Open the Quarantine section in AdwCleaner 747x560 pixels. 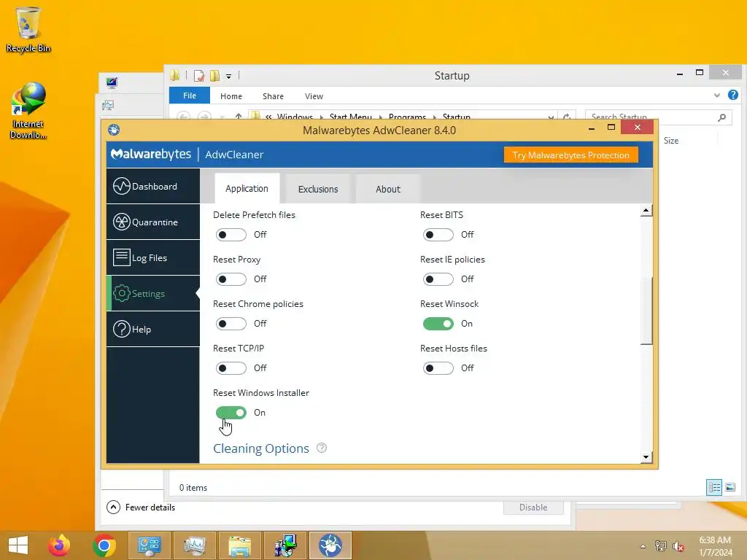click(x=153, y=222)
